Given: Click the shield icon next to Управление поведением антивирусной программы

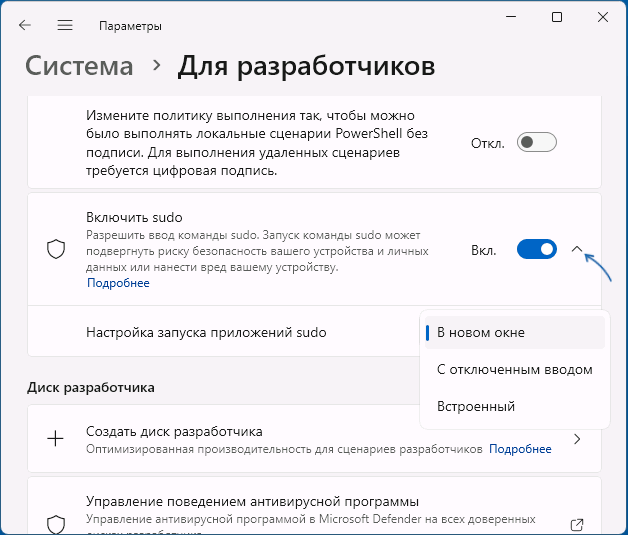Looking at the screenshot, I should coord(56,524).
